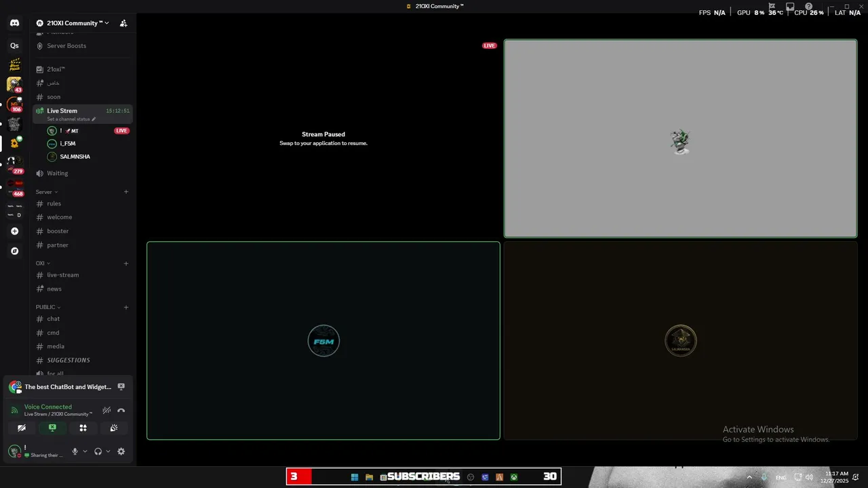This screenshot has width=868, height=488.
Task: Click the invite people icon beside server name
Action: (123, 23)
